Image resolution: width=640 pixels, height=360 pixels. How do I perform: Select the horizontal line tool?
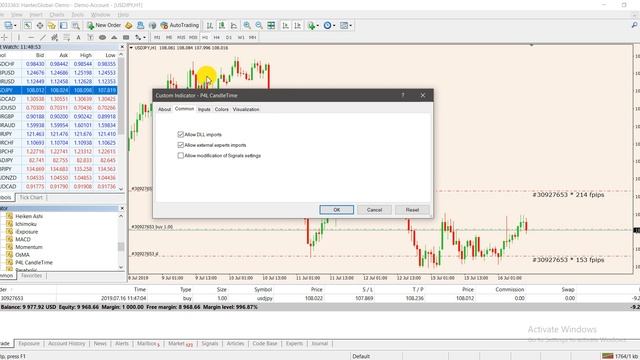coord(31,37)
